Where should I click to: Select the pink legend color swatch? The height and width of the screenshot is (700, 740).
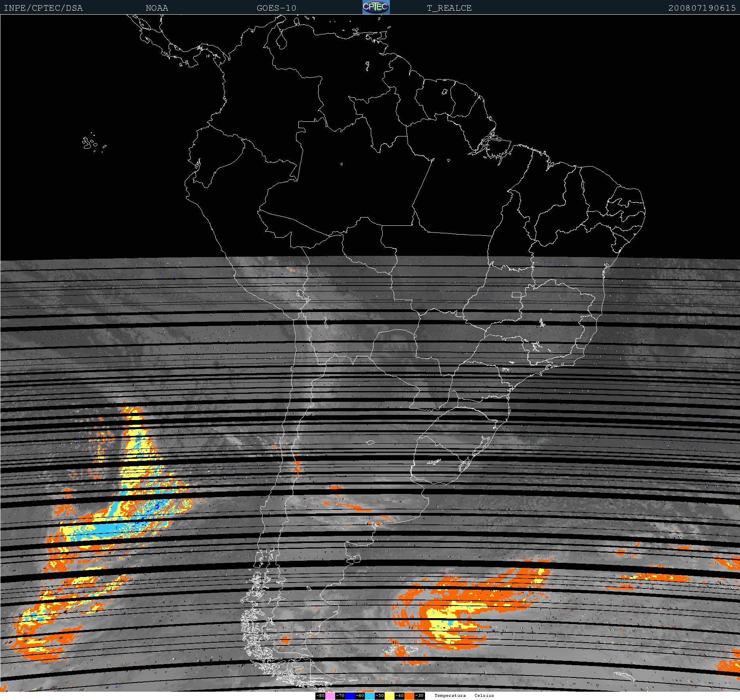point(330,696)
